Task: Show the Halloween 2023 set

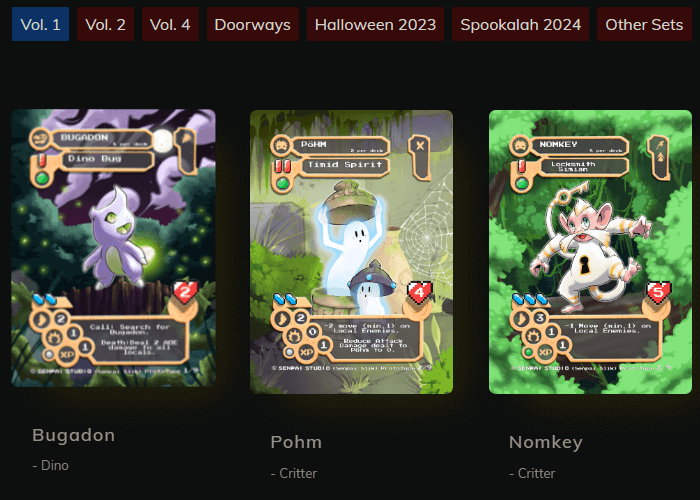Action: (x=375, y=24)
